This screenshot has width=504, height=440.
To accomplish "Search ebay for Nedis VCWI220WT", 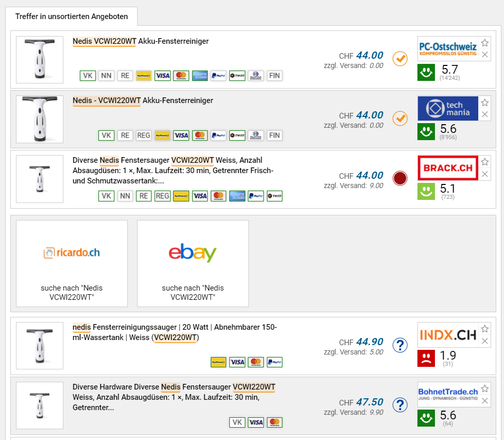I will tap(193, 263).
